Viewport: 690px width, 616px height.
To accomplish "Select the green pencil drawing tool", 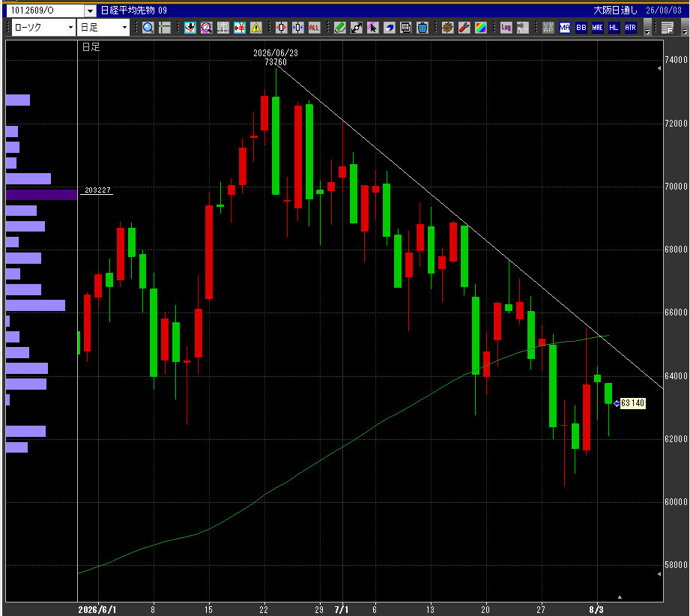I will [x=339, y=28].
